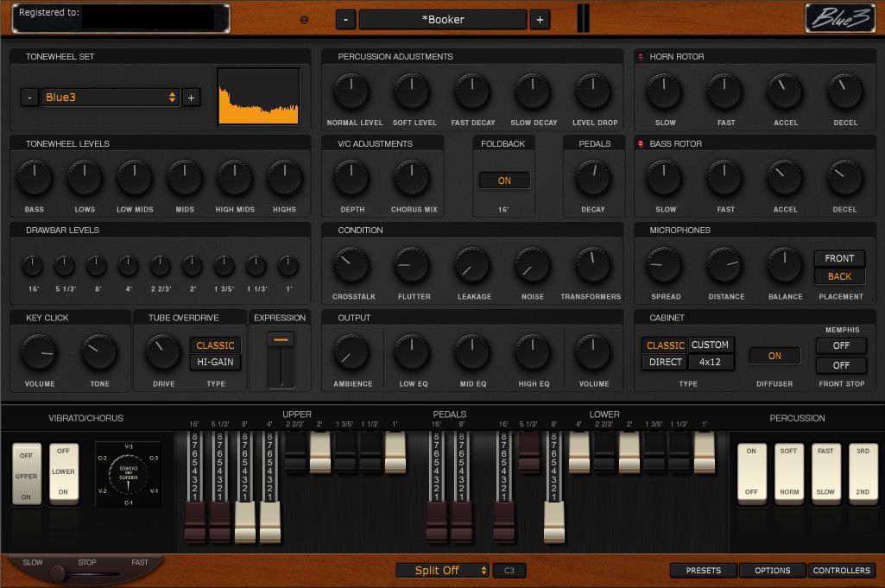Select HI-GAIN tube overdrive type
Screen dimensions: 885x588
(x=215, y=362)
